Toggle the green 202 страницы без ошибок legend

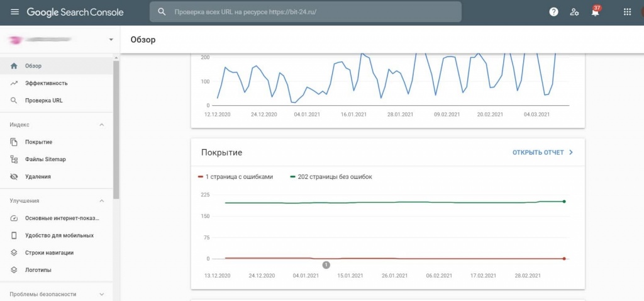point(330,177)
